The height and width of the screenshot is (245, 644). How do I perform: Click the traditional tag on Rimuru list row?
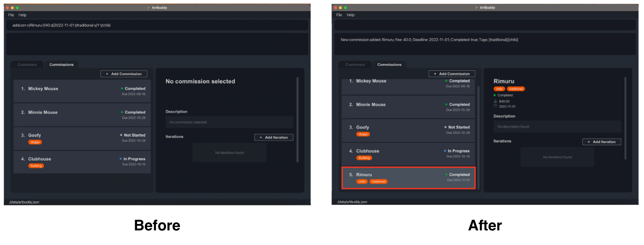coord(379,182)
